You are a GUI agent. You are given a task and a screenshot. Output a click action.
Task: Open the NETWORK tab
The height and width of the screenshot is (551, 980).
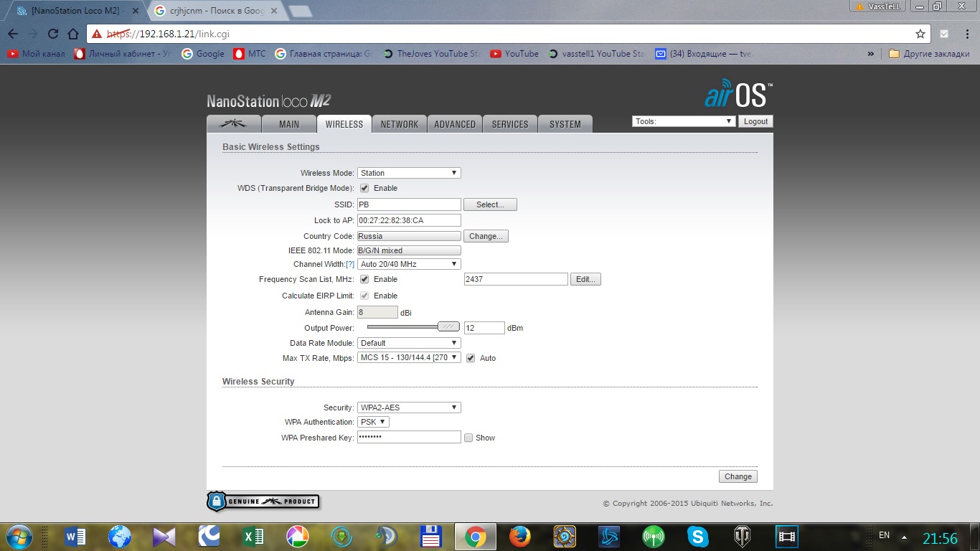tap(400, 123)
